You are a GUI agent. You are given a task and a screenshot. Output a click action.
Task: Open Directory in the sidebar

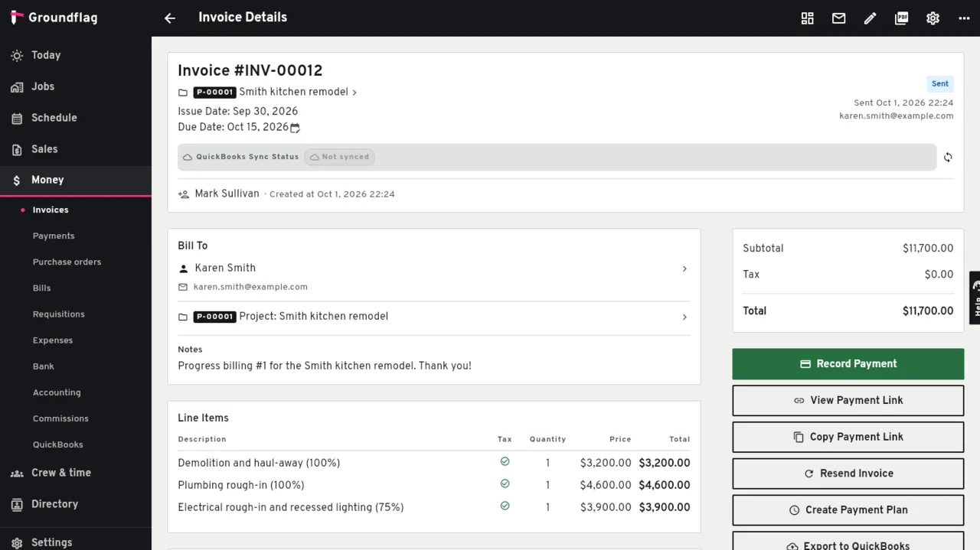coord(76,504)
